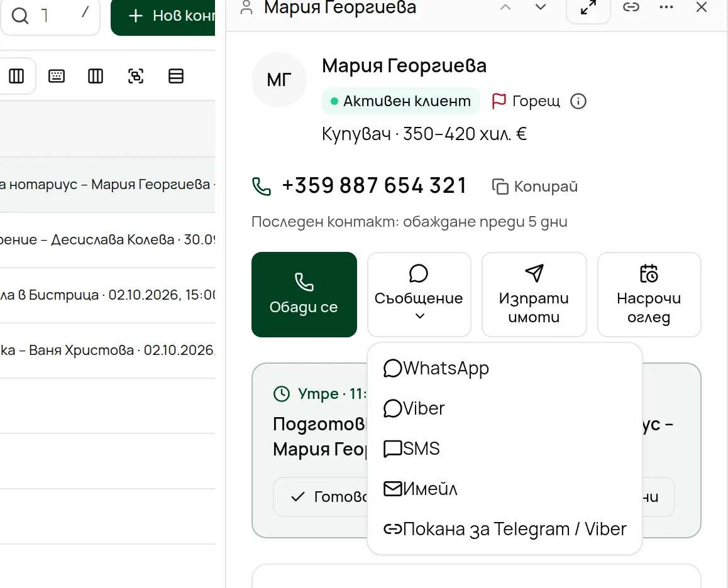Choose Имейл from message menu
Viewport: 728px width, 588px height.
(505, 489)
